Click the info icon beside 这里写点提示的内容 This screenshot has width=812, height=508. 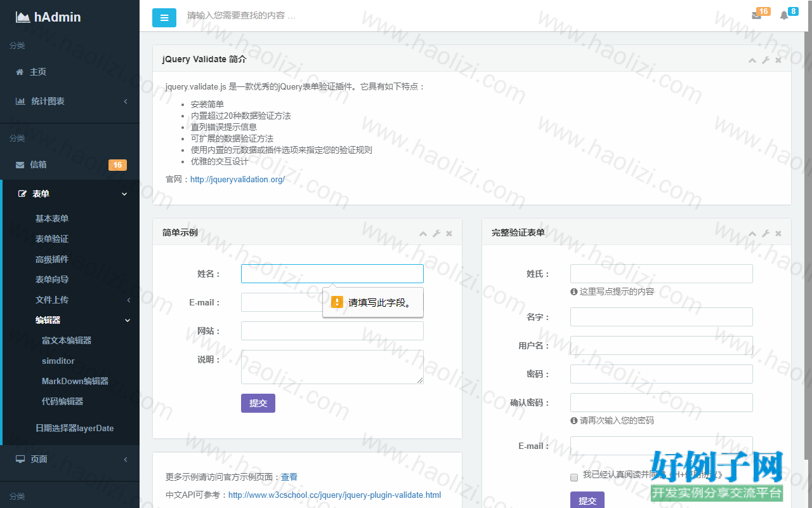(574, 291)
